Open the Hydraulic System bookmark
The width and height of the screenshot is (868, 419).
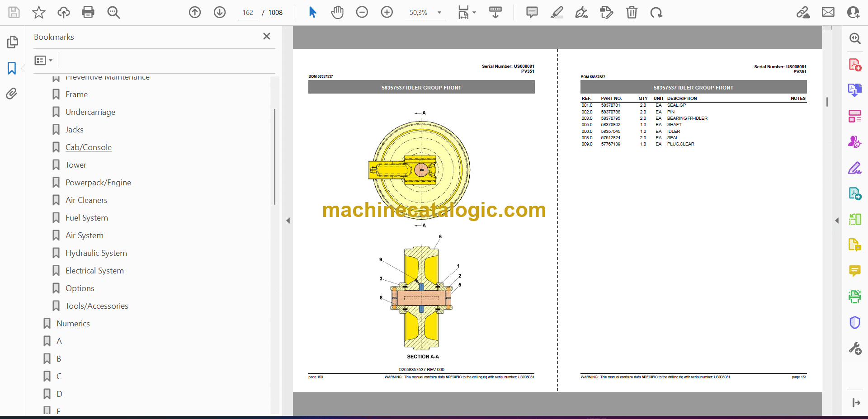click(96, 253)
